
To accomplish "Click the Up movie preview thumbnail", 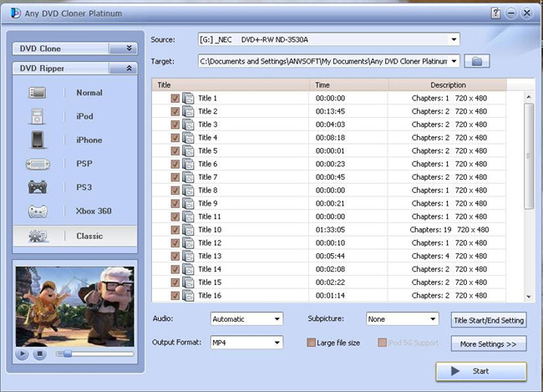I will [75, 307].
